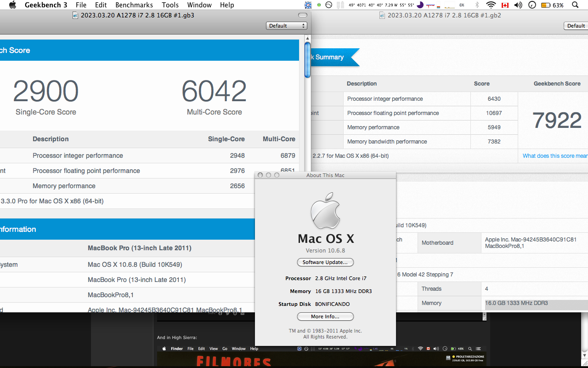
Task: Click the fan control menu bar icon
Action: [x=308, y=5]
